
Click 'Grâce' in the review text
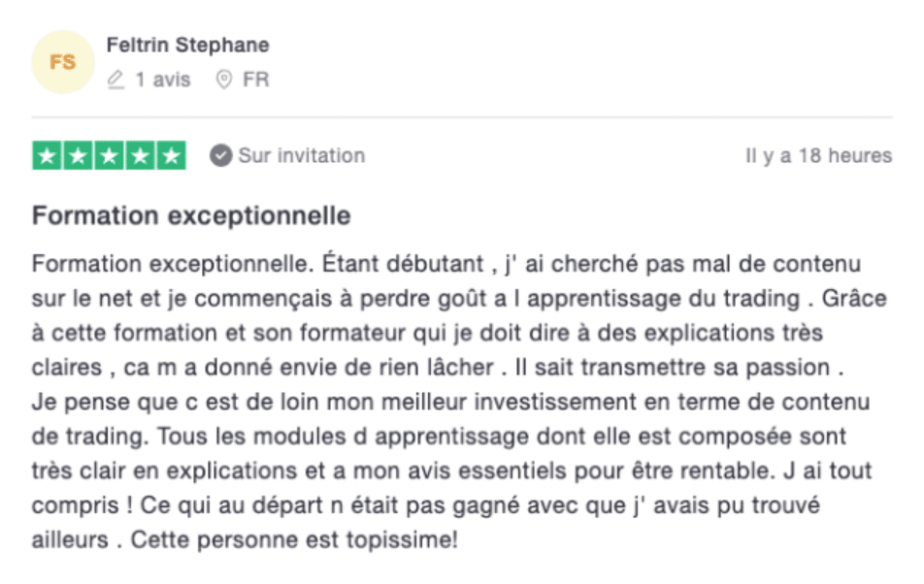(854, 299)
